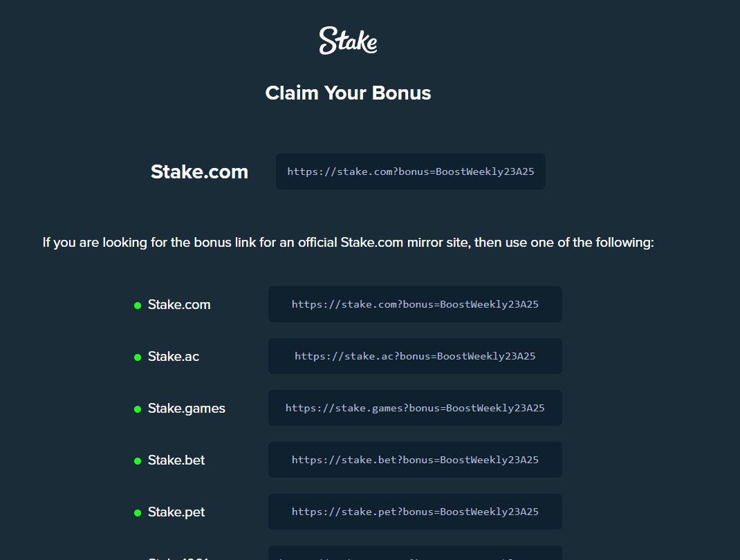The image size is (740, 560).
Task: Open the stake.ac bonus URL box
Action: point(415,356)
